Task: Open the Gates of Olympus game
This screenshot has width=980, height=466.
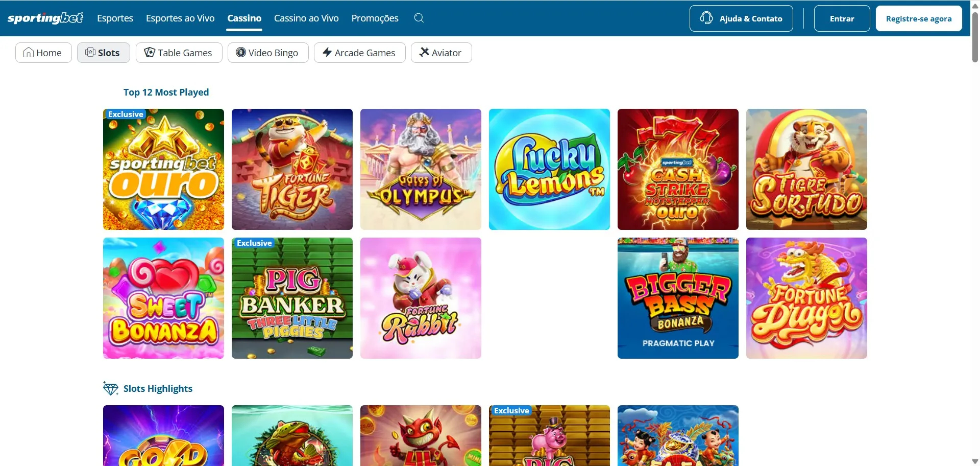Action: tap(421, 169)
